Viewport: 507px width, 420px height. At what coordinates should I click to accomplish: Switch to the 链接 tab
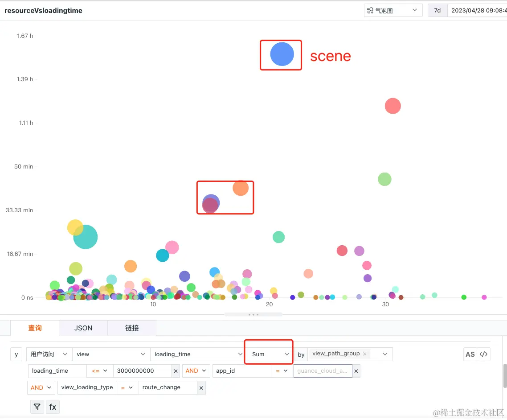tap(132, 328)
